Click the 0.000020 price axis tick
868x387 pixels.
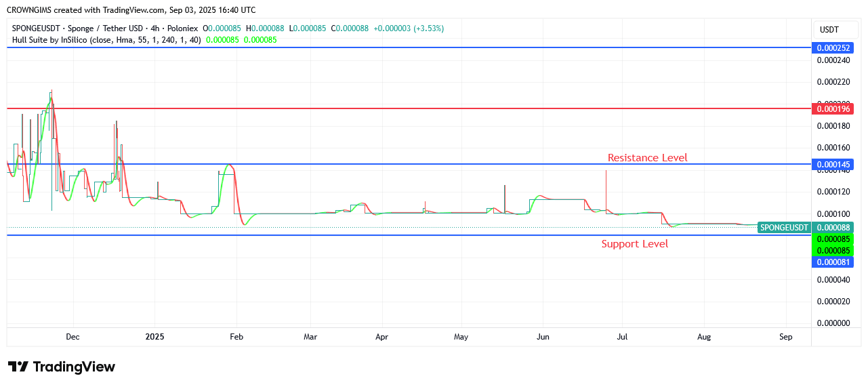click(x=833, y=301)
